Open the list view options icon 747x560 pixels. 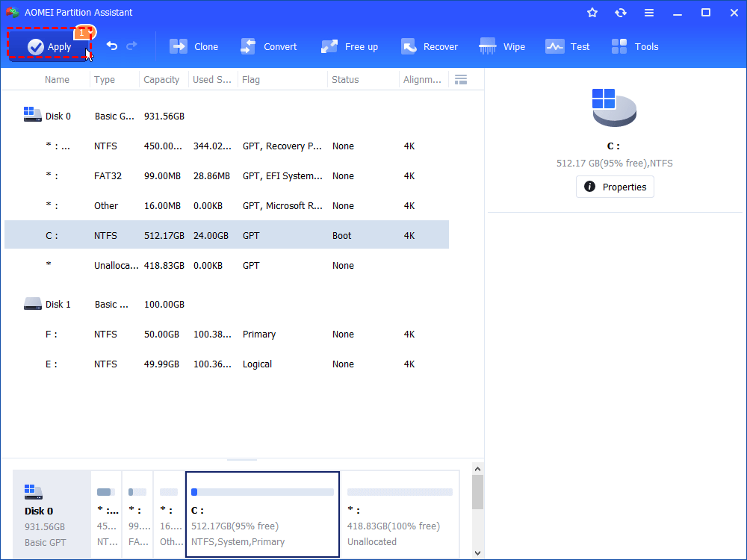click(x=461, y=78)
